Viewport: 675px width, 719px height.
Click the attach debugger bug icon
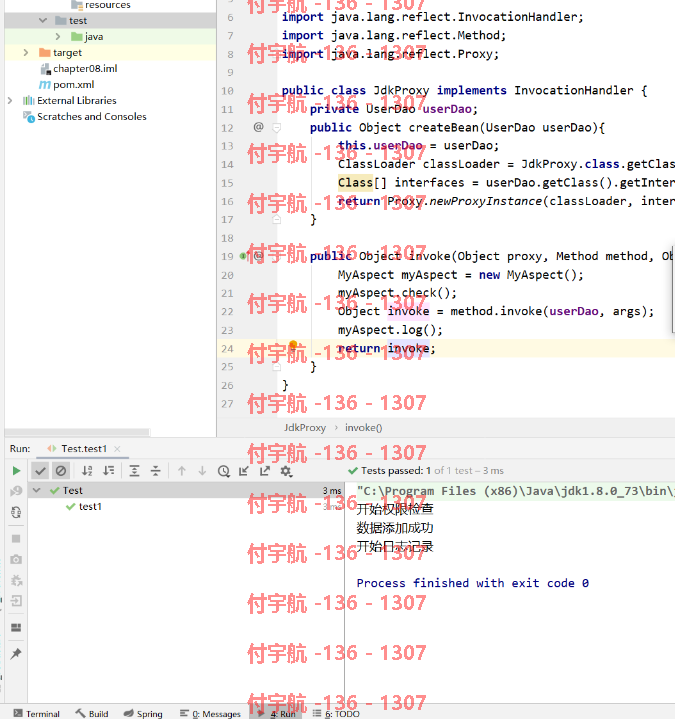(x=16, y=581)
